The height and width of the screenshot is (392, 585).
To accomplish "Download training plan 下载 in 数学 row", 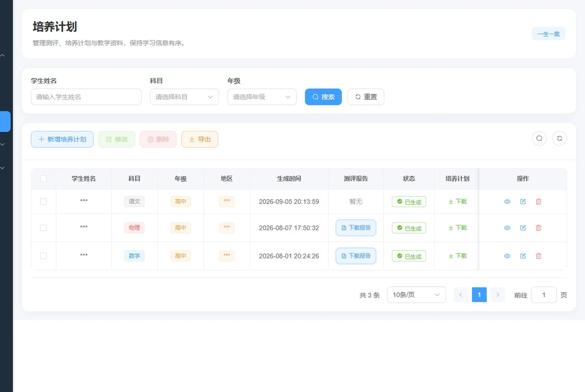I will coord(457,256).
